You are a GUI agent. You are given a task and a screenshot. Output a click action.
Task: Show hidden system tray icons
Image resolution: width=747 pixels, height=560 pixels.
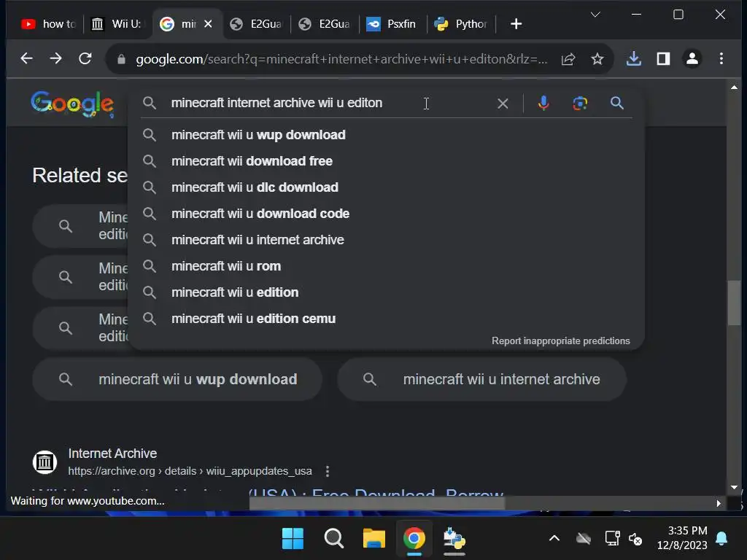(554, 539)
